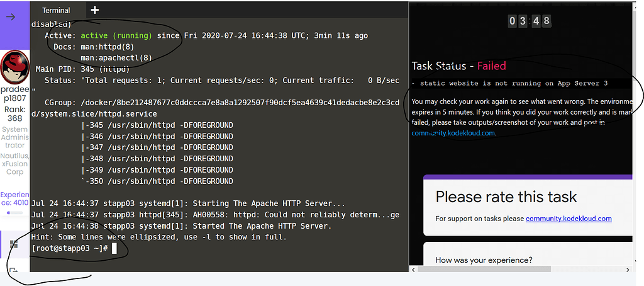The width and height of the screenshot is (644, 286).
Task: Click the countdown timer digits
Action: point(530,21)
